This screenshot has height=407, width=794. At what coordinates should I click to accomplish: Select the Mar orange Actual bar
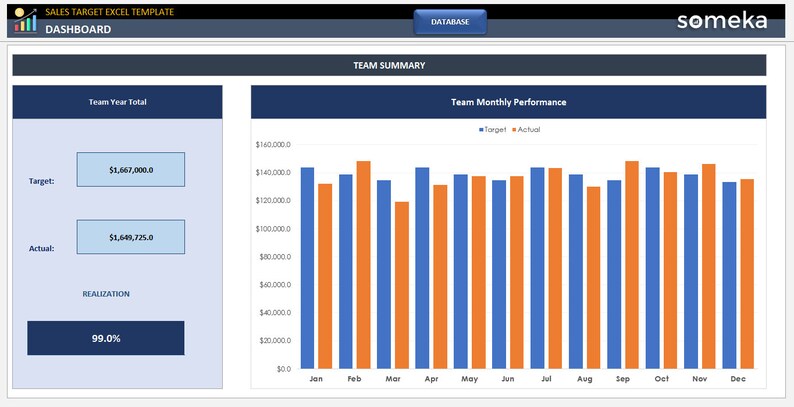click(402, 285)
